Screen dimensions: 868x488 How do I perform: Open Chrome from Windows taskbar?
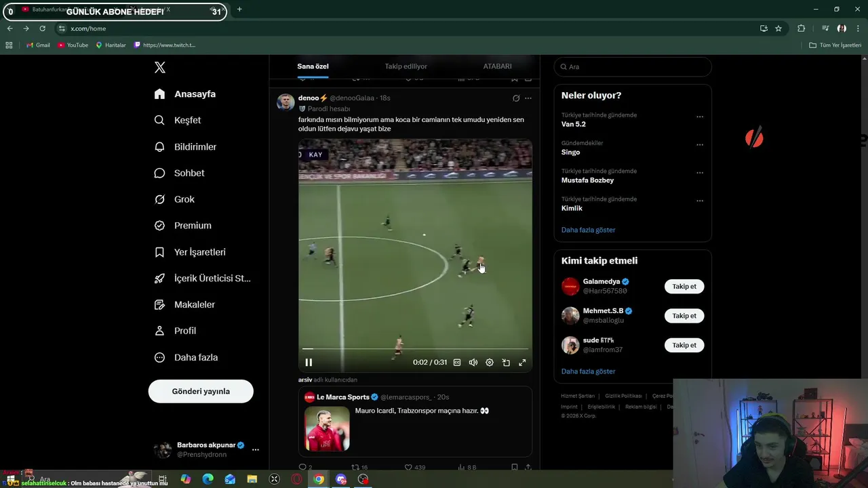point(319,479)
